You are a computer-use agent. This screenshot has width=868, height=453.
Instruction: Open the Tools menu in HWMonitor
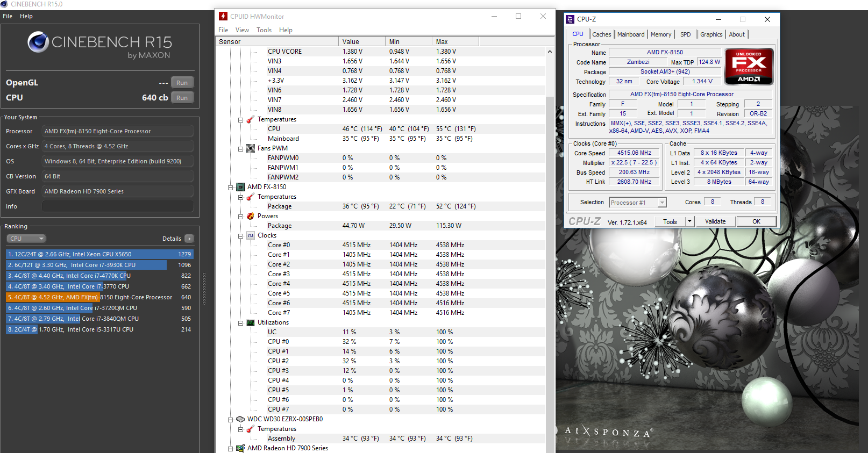[x=264, y=30]
